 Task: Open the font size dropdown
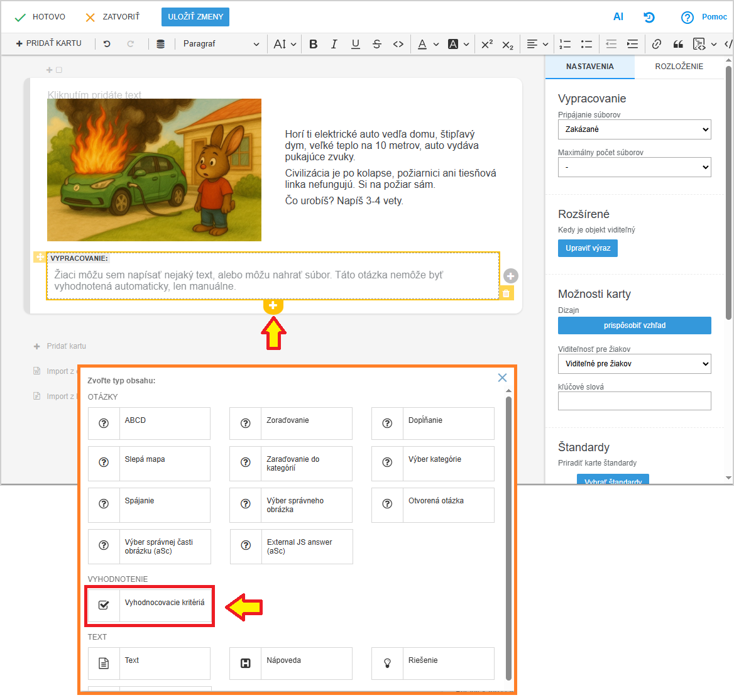[285, 44]
